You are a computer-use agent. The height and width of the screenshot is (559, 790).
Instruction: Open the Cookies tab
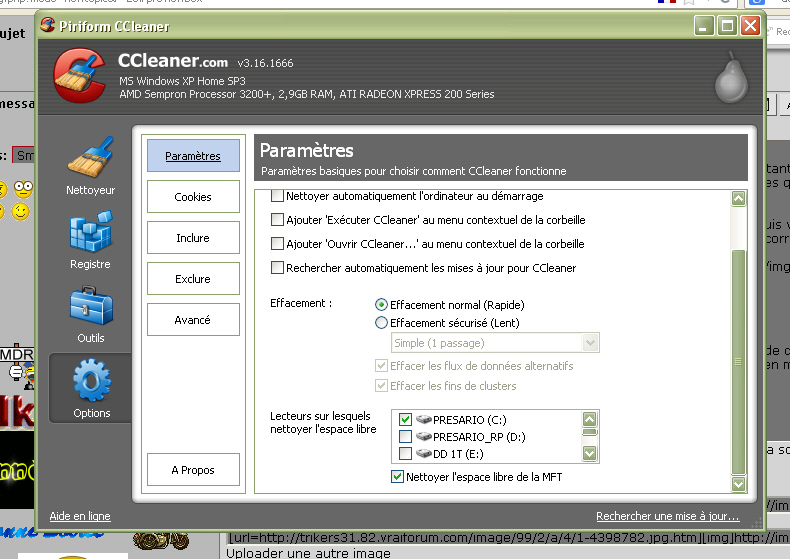tap(193, 197)
